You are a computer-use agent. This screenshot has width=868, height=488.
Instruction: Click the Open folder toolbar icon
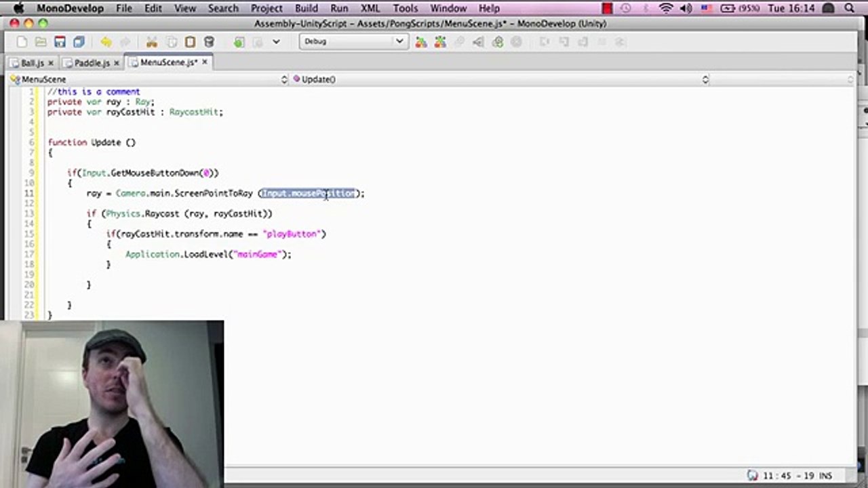click(x=41, y=42)
